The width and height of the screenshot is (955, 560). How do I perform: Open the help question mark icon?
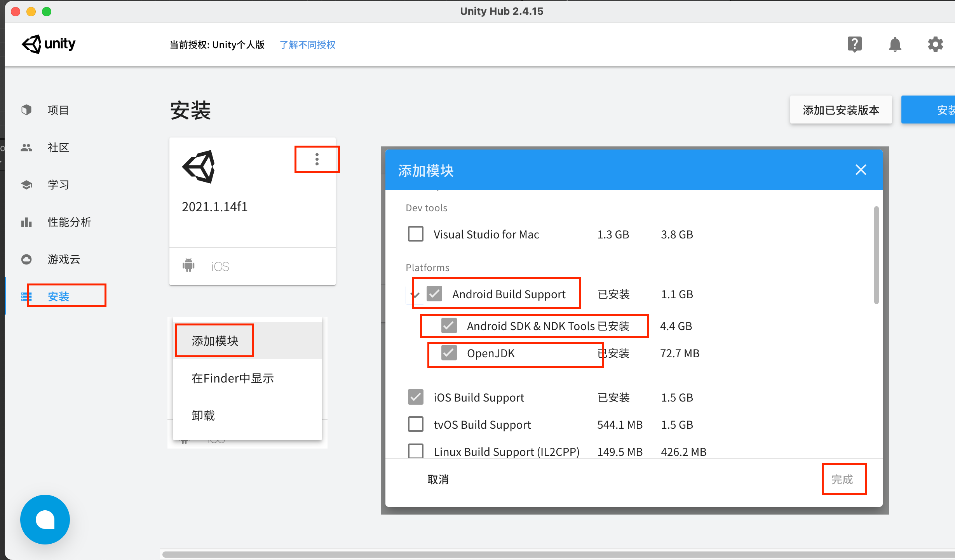[x=855, y=44]
